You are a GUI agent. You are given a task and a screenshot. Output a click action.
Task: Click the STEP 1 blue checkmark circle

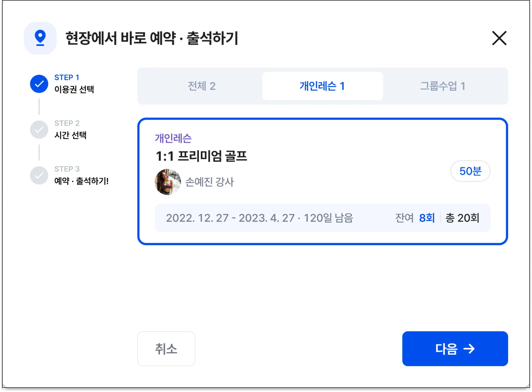click(x=39, y=84)
